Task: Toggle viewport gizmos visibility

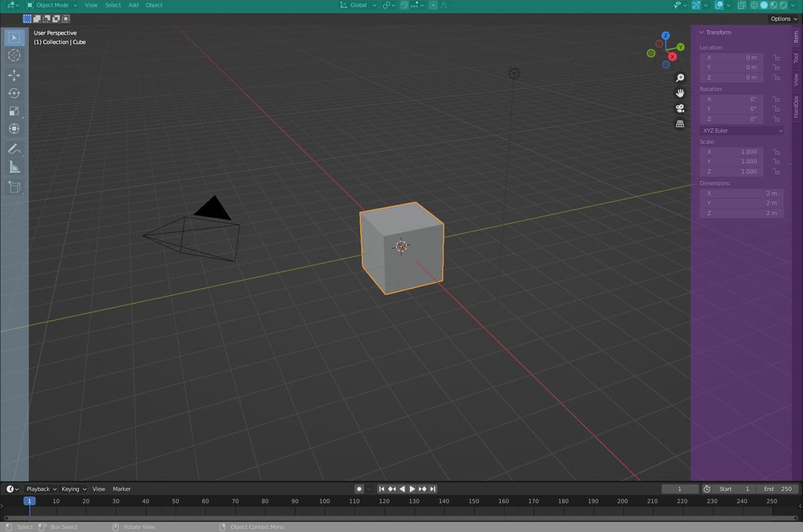Action: coord(697,5)
